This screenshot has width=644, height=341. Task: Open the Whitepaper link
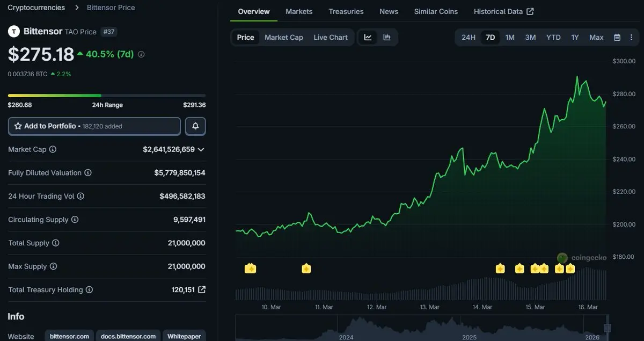[184, 336]
